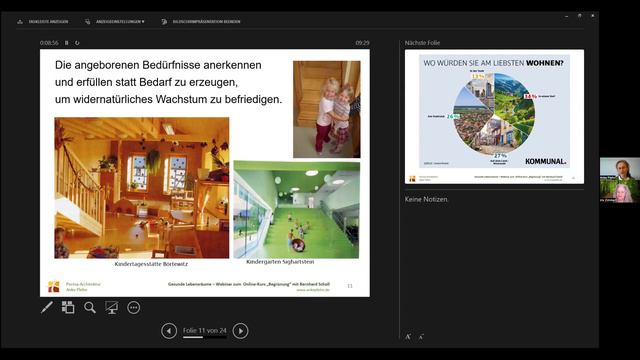The width and height of the screenshot is (640, 360).
Task: Open the pen and laser pointer tools
Action: click(x=47, y=307)
